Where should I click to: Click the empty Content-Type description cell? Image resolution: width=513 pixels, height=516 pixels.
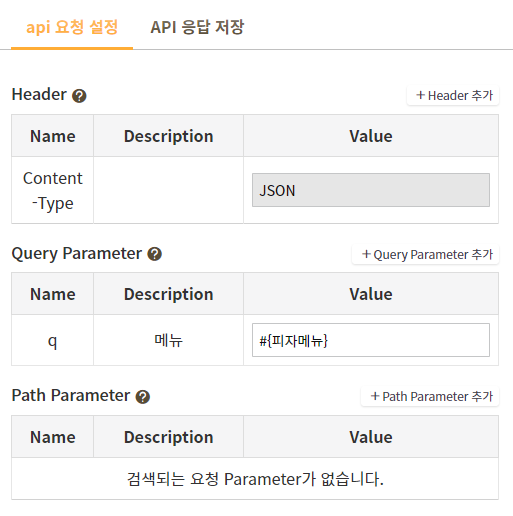click(169, 190)
